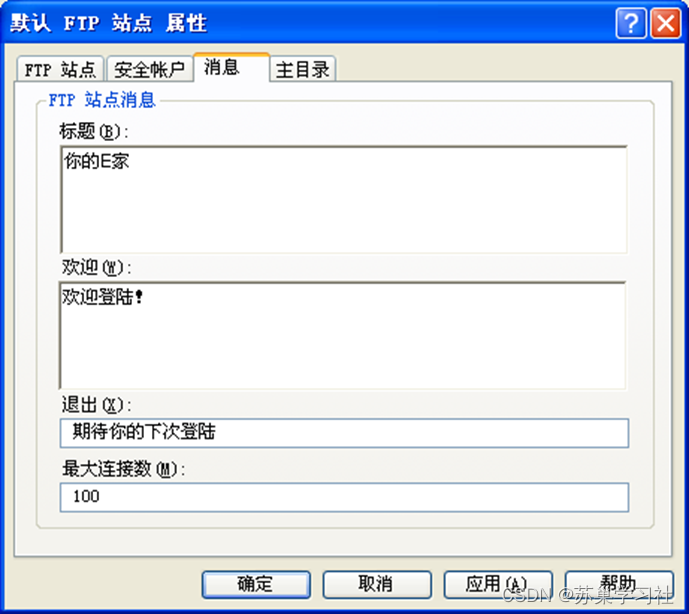Click the text 期待你的下次登陆
Image resolution: width=689 pixels, height=614 pixels.
144,432
